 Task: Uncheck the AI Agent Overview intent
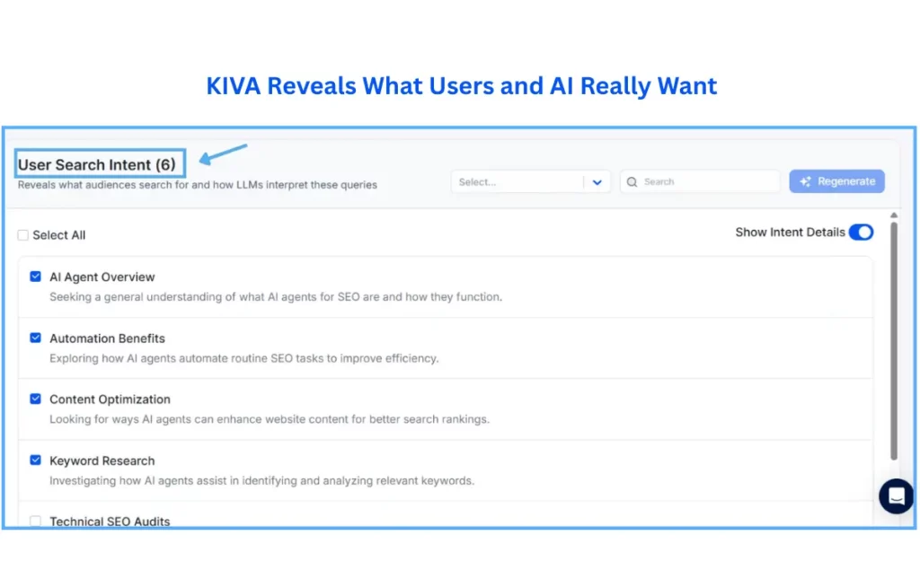coord(35,276)
